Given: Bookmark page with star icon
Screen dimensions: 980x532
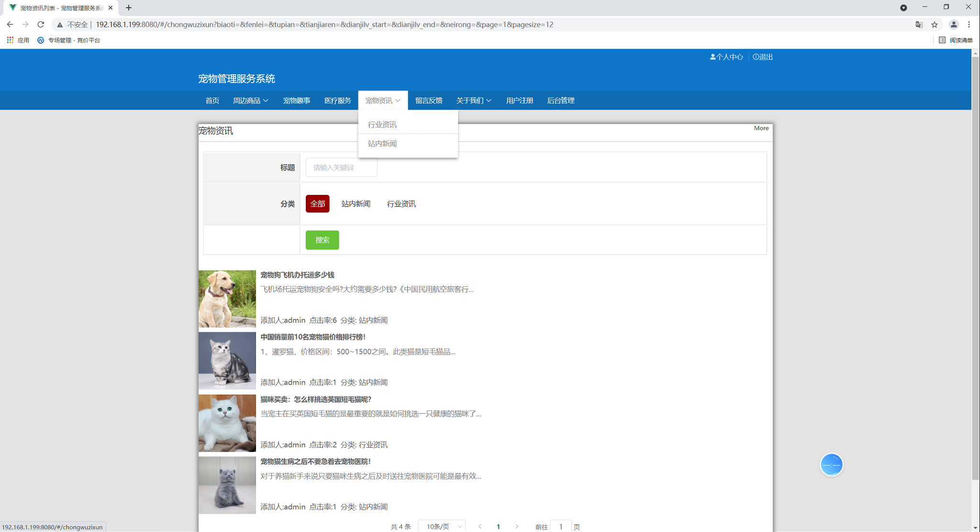Looking at the screenshot, I should click(934, 24).
